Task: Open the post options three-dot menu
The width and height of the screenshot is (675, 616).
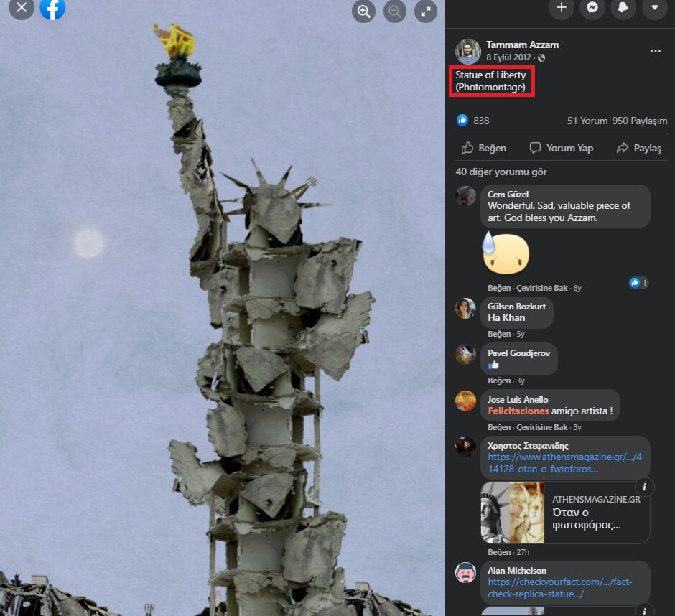Action: [655, 51]
